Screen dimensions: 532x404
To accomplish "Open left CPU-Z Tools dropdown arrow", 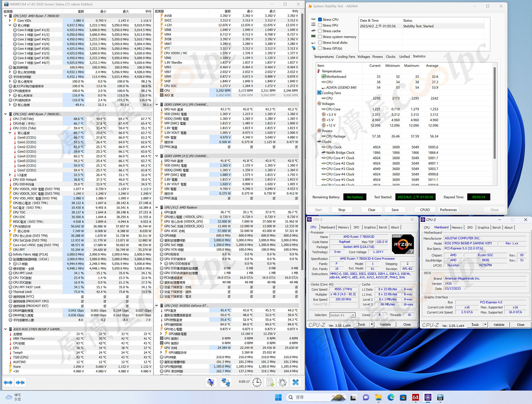I will (372, 324).
